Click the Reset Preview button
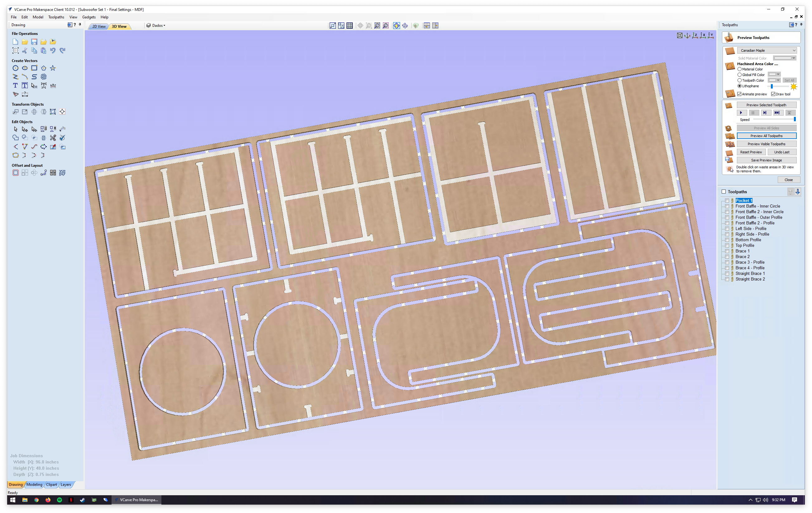 pos(751,152)
